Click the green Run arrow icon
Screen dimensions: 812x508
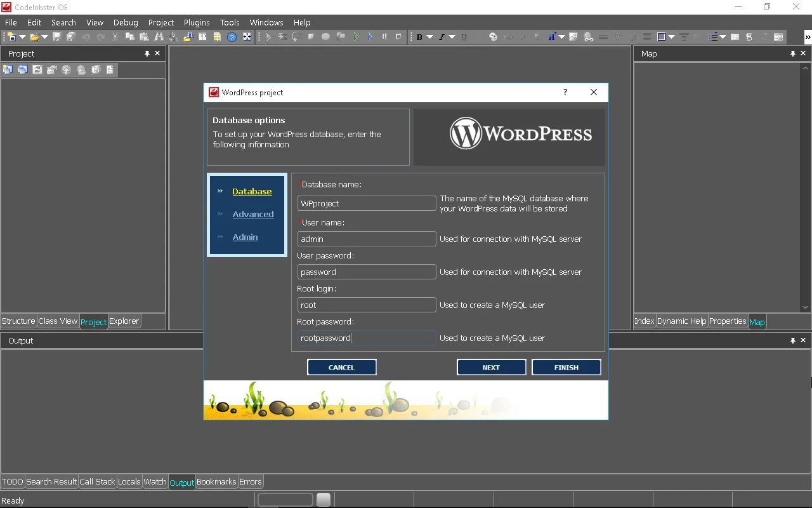pos(355,37)
